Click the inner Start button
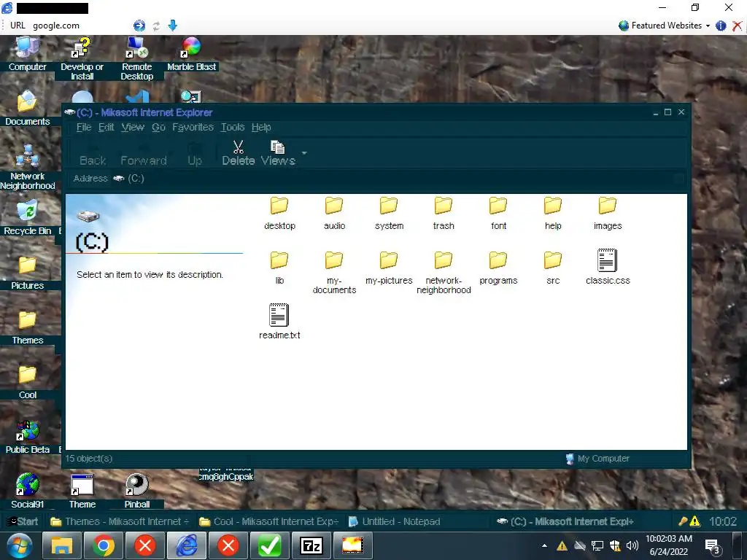 tap(22, 521)
